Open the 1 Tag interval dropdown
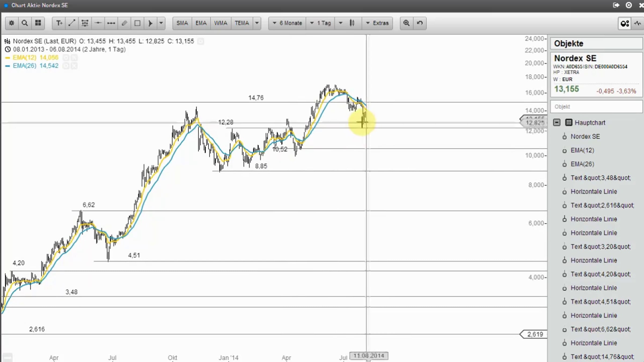 pos(320,23)
